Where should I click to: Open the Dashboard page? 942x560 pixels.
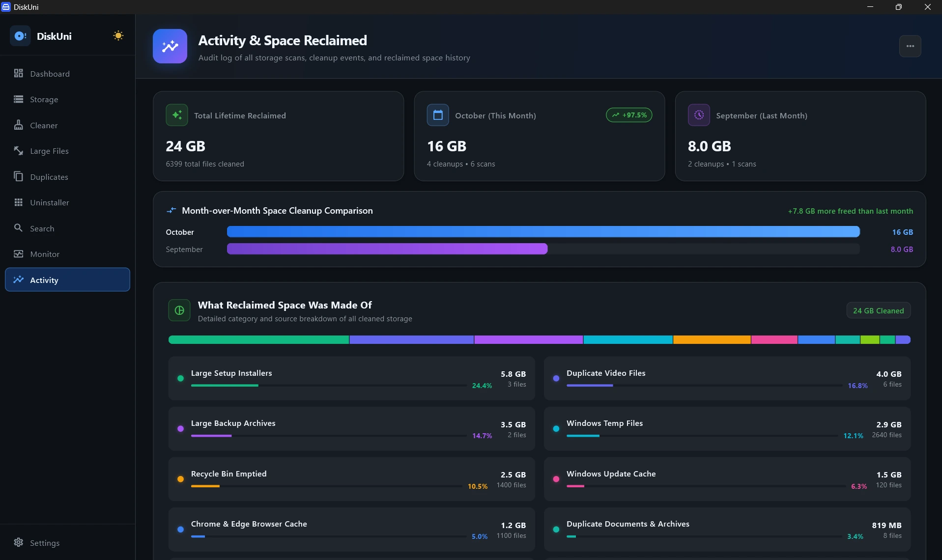click(67, 74)
